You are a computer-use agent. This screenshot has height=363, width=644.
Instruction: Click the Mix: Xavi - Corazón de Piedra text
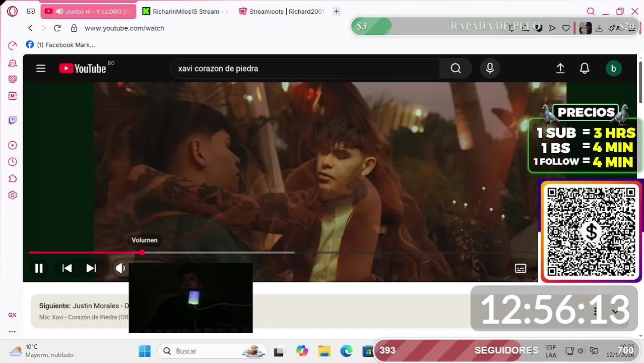pos(84,317)
